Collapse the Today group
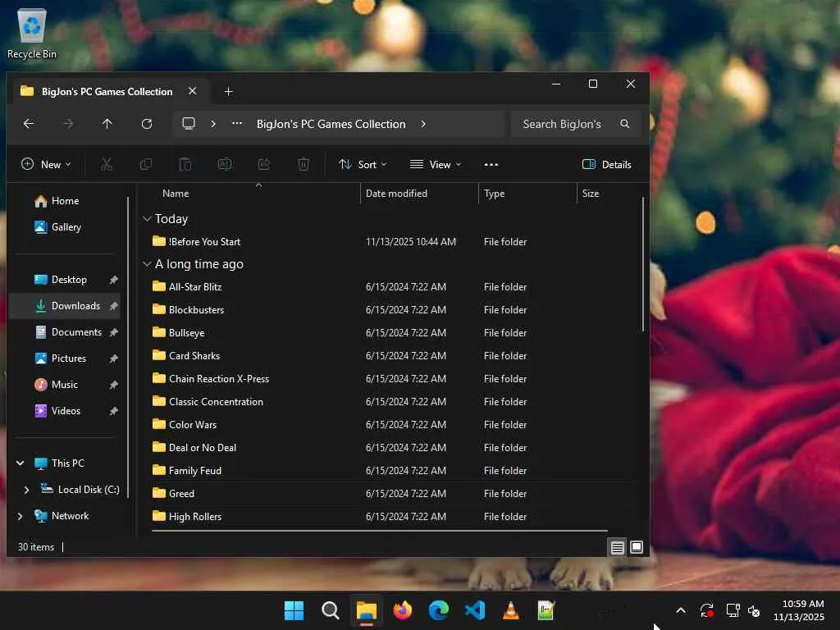 click(x=147, y=219)
